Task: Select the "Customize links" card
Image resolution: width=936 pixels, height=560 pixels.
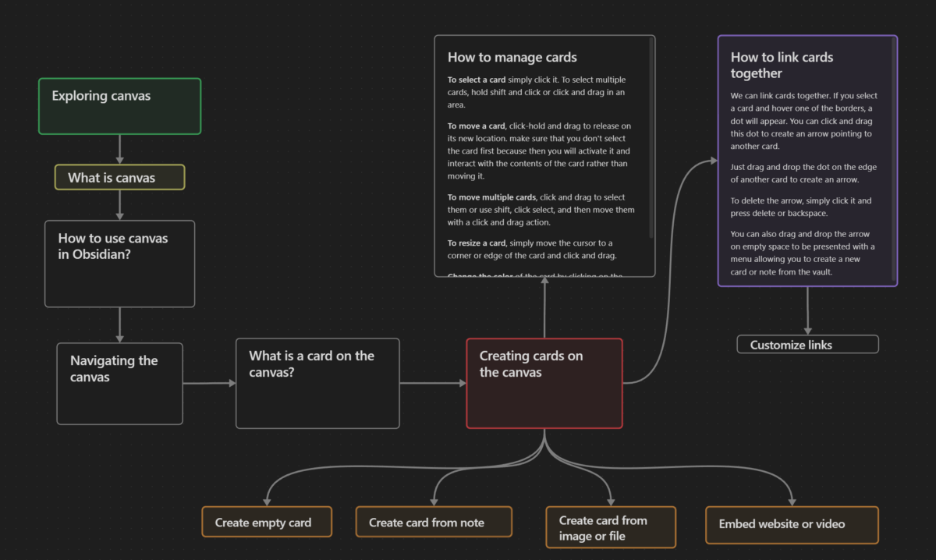Action: (x=807, y=344)
